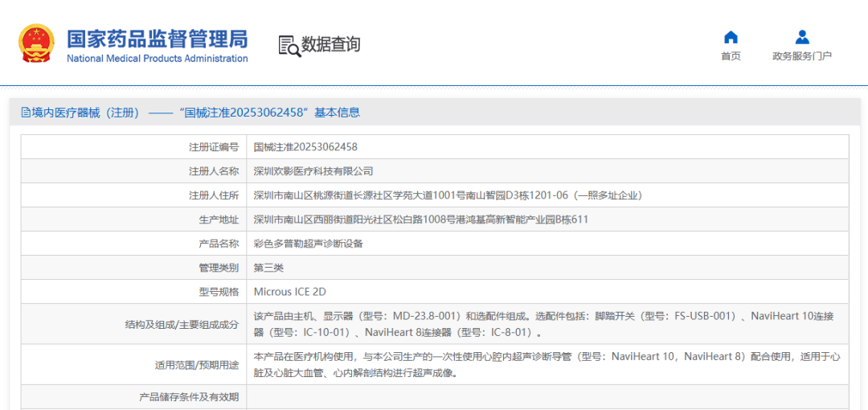Viewport: 868px width, 410px height.
Task: Click the 适用范围/预期用途 description text
Action: [547, 364]
